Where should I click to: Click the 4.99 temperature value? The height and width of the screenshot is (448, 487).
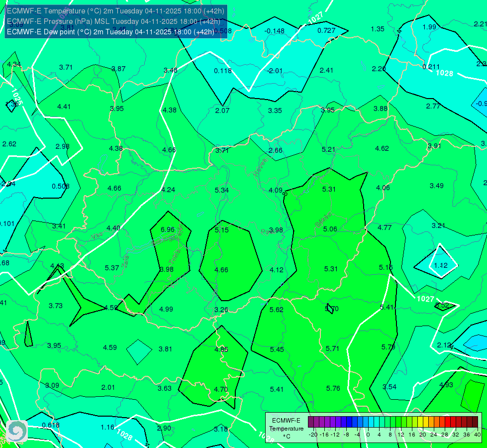(166, 309)
